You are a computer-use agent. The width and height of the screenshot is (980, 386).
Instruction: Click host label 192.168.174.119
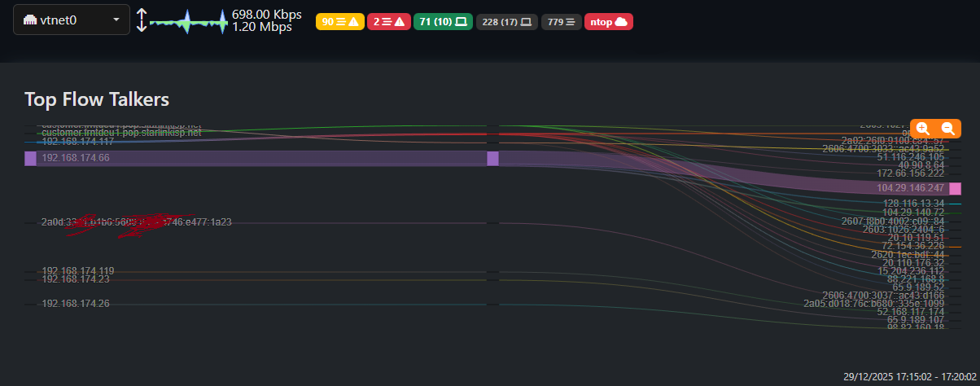point(77,271)
